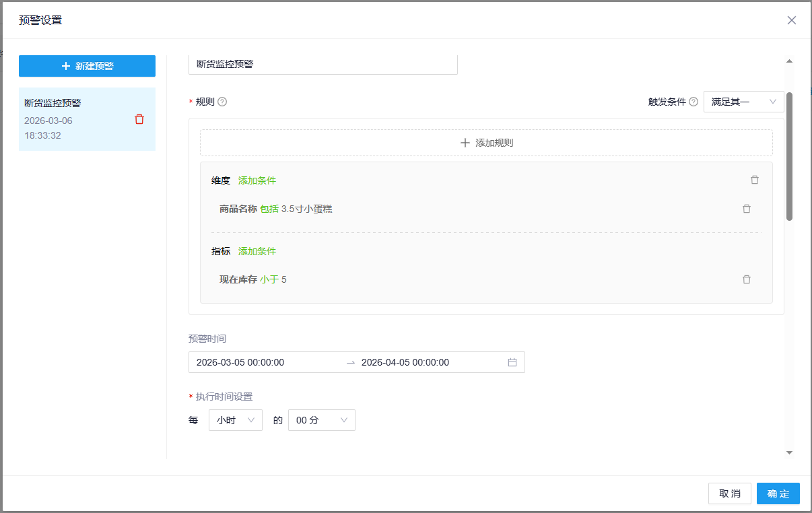The height and width of the screenshot is (513, 812).
Task: Click the help icon beside 触发条件
Action: (x=694, y=101)
